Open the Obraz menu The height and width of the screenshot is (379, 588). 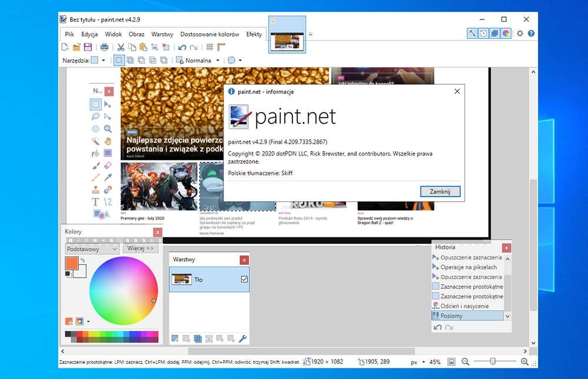(136, 34)
